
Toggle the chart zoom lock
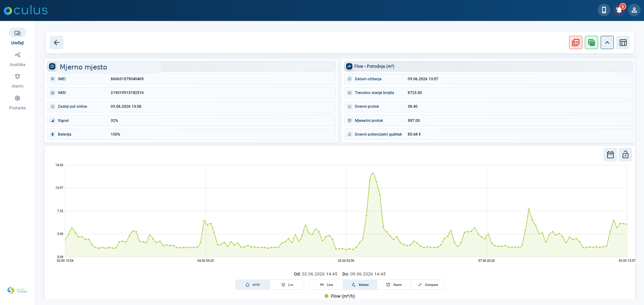tap(626, 155)
